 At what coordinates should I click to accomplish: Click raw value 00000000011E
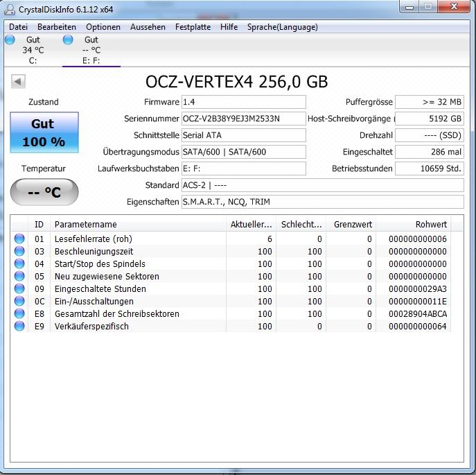(x=418, y=301)
